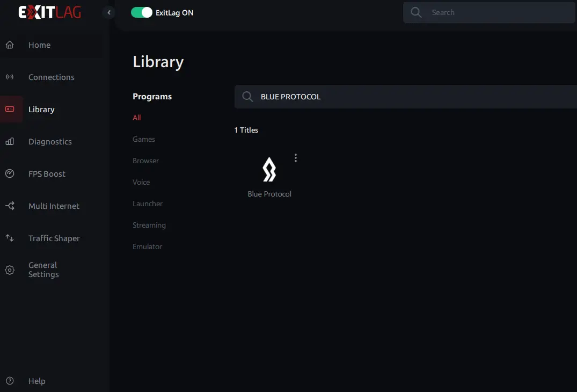Click the 1 Titles count text
Screen dimensions: 577x392
(246, 130)
